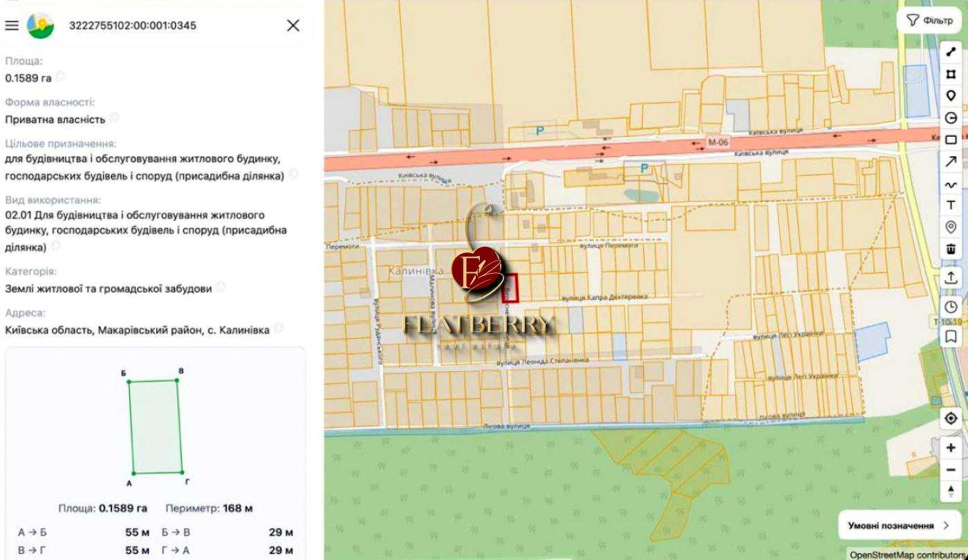Screen dimensions: 968x560
Task: Copy the Приватна власність value
Action: (114, 117)
